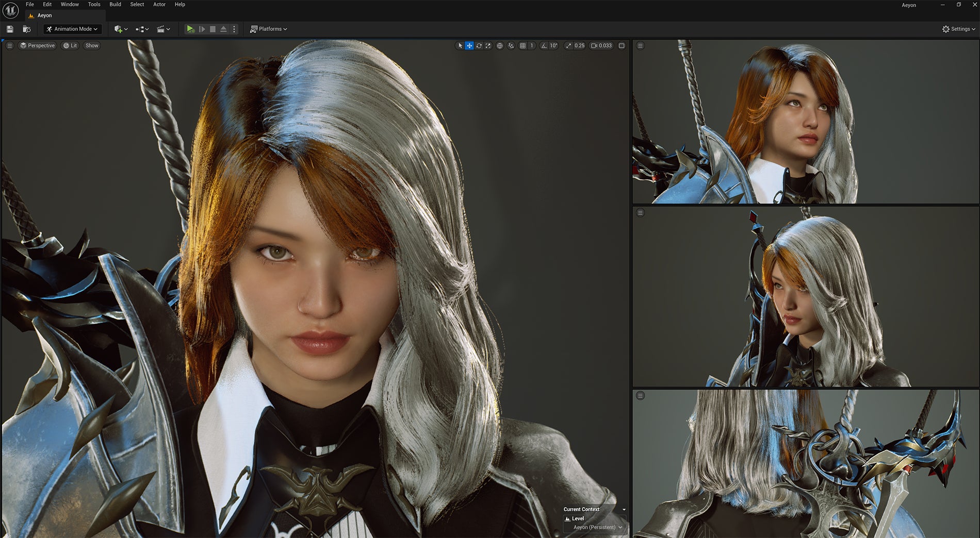Click the world coordinate system globe icon
This screenshot has width=980, height=538.
tap(500, 46)
